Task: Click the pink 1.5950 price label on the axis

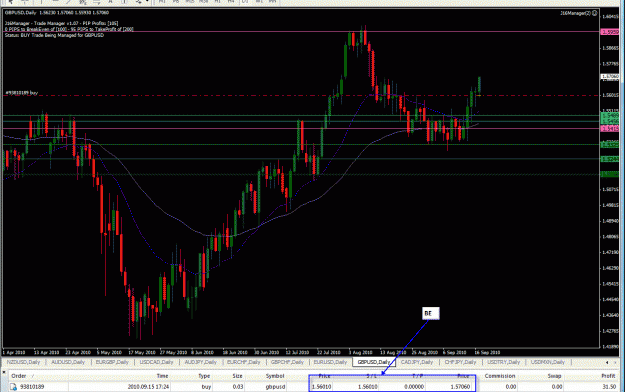Action: tap(610, 32)
